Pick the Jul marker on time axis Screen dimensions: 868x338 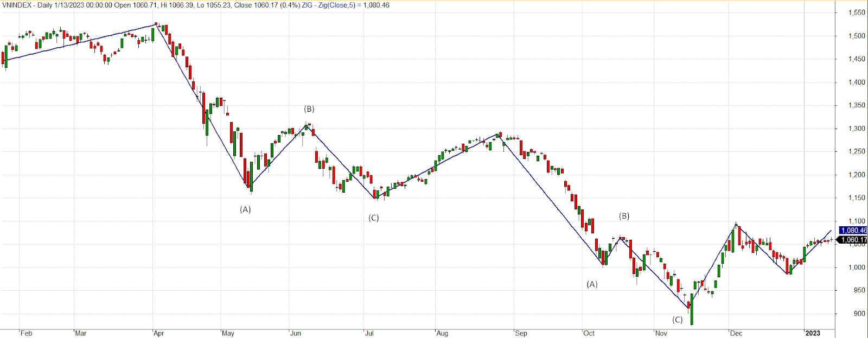click(x=369, y=333)
